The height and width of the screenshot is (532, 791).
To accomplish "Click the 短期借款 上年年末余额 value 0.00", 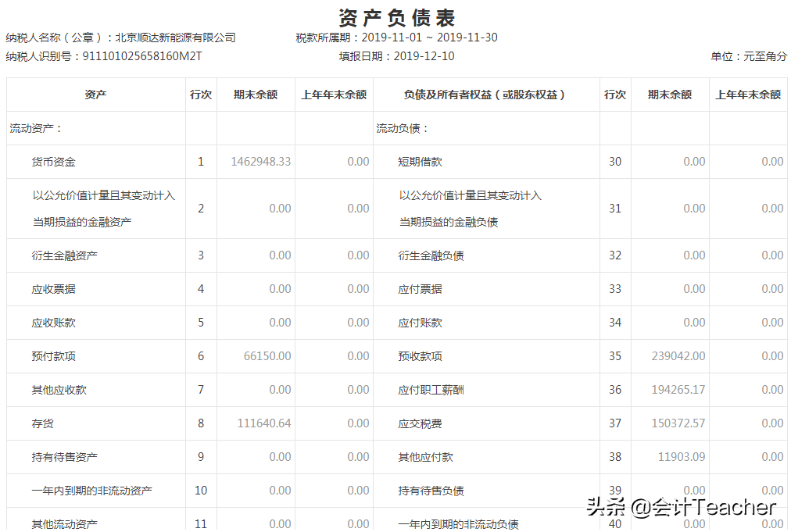I will click(x=772, y=162).
